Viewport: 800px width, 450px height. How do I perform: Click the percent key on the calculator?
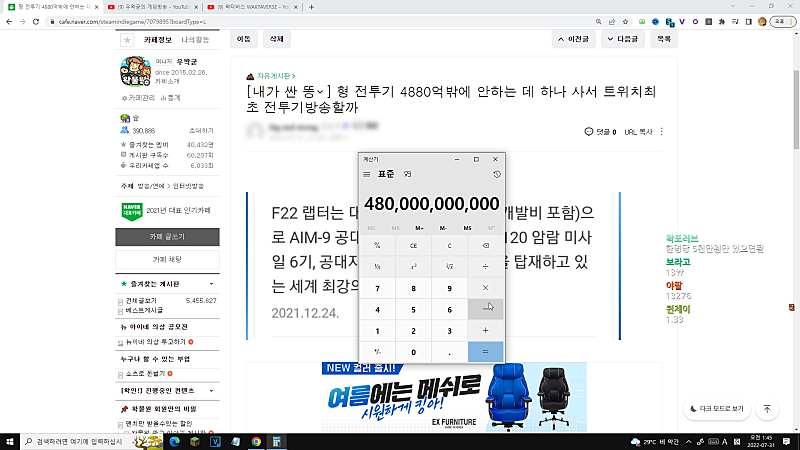pyautogui.click(x=378, y=245)
